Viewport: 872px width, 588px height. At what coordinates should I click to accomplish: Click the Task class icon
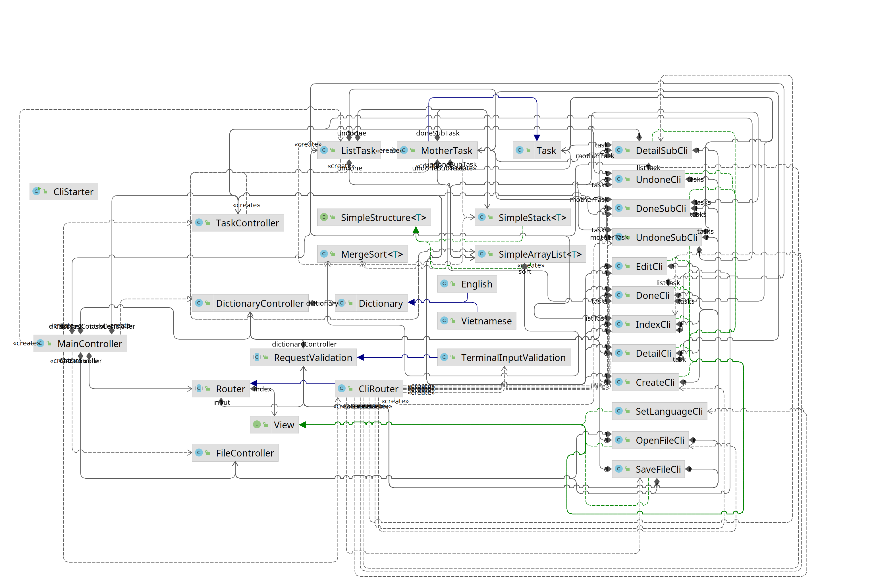tap(520, 150)
